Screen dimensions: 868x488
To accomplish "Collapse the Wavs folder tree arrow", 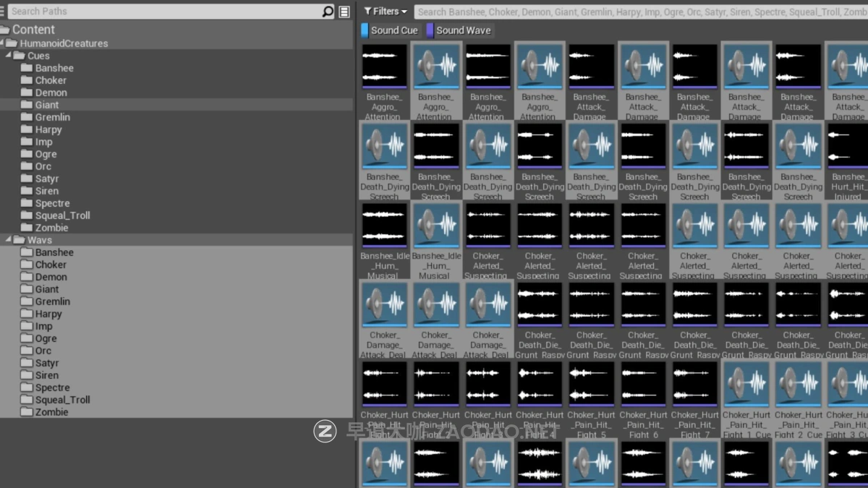I will [8, 240].
